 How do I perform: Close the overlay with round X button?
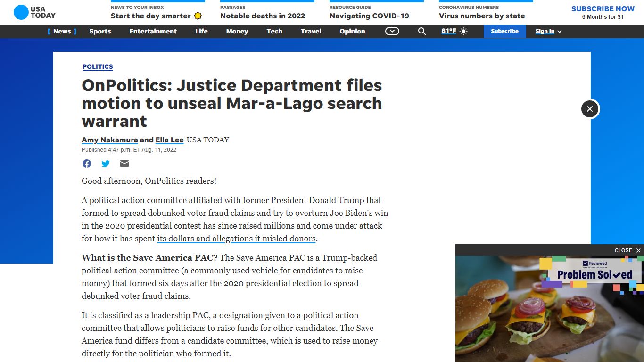pos(590,109)
